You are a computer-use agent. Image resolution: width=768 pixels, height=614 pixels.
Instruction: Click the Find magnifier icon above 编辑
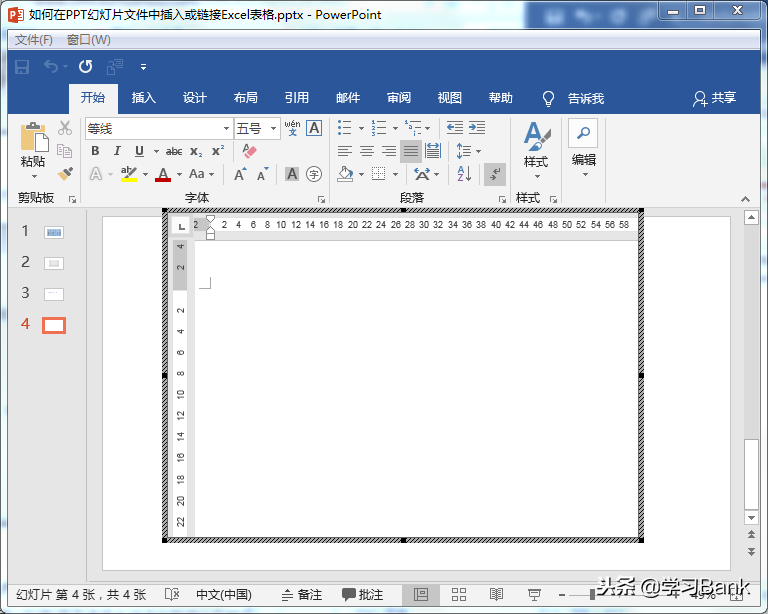[583, 133]
